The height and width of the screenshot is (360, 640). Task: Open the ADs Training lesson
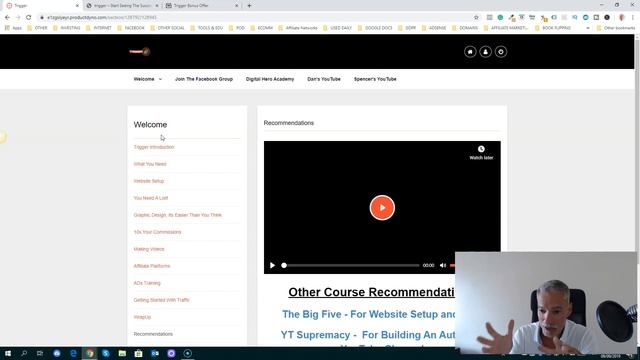(x=147, y=283)
